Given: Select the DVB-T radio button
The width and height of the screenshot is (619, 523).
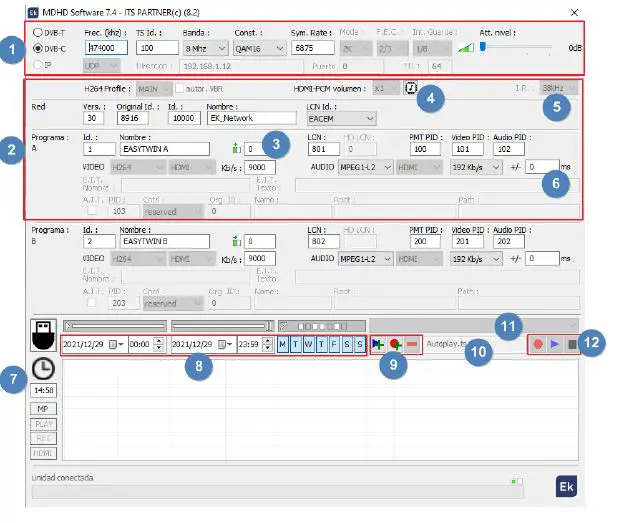Looking at the screenshot, I should (x=38, y=32).
